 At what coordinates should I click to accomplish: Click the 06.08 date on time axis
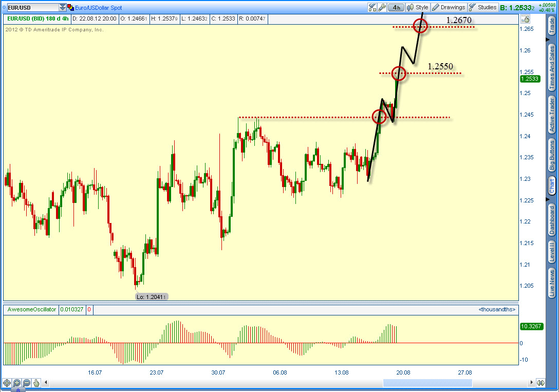tap(280, 373)
